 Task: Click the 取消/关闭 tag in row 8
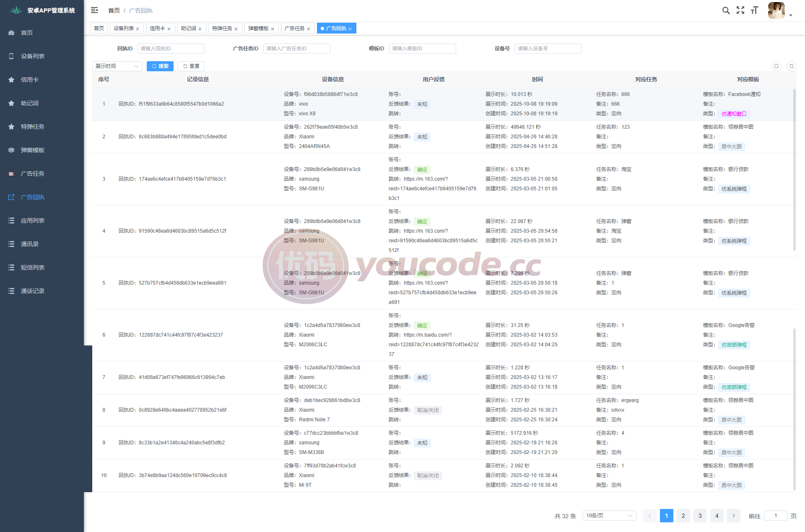pyautogui.click(x=428, y=410)
